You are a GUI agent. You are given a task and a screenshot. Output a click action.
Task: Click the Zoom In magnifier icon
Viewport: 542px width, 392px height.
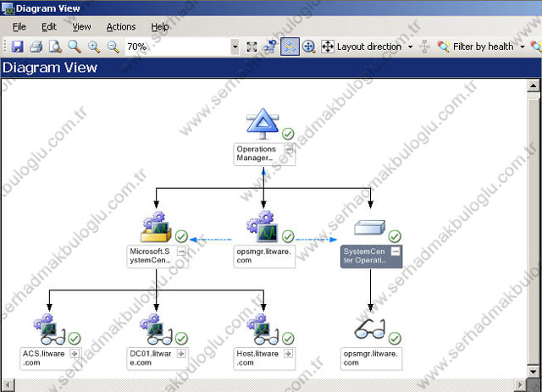(x=93, y=47)
